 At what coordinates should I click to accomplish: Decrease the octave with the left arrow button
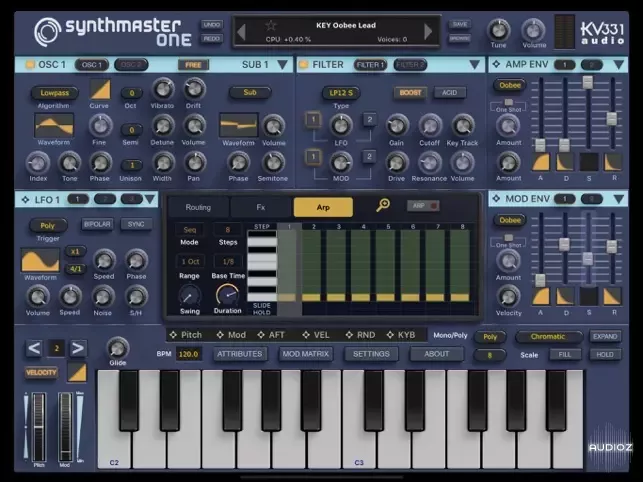click(34, 348)
